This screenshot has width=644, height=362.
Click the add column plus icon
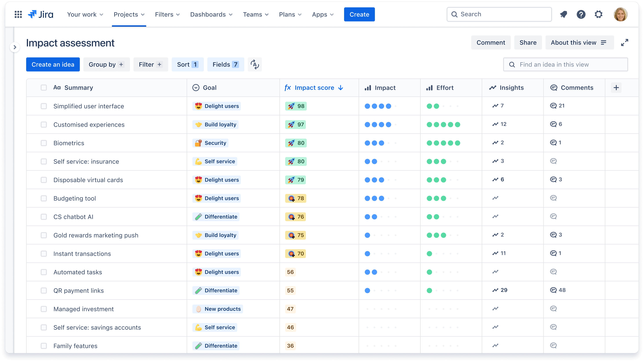tap(616, 87)
